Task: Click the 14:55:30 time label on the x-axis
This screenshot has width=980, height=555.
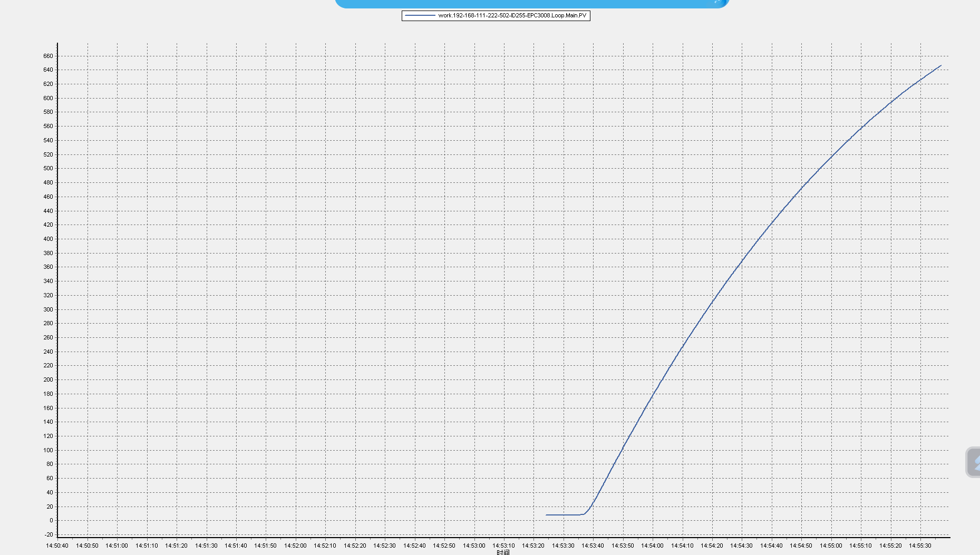Action: 920,546
